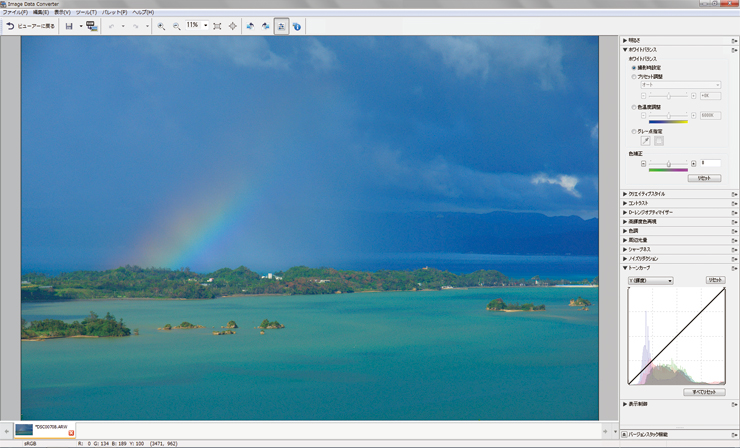Viewport: 740px width, 448px height.
Task: Rotate image right using toolbar icon
Action: 265,26
